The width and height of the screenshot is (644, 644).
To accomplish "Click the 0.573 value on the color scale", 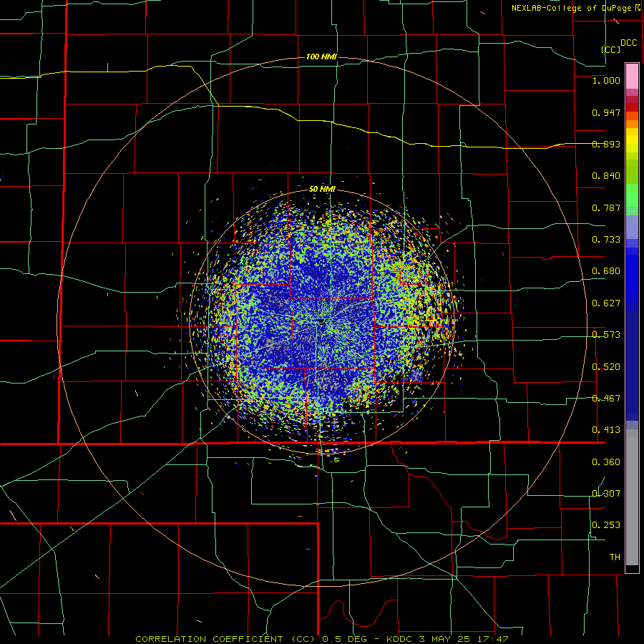I will point(606,335).
